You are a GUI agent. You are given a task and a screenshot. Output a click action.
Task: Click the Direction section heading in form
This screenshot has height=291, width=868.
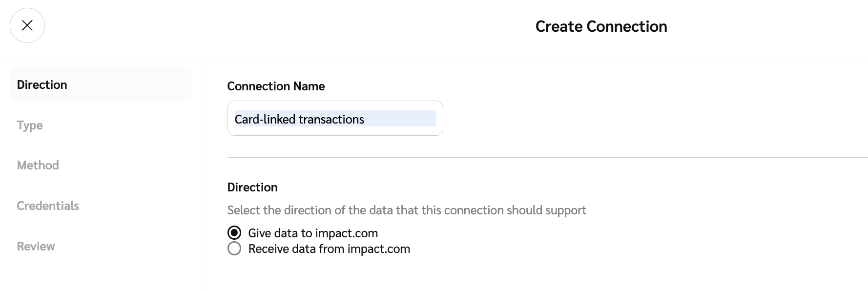coord(252,187)
